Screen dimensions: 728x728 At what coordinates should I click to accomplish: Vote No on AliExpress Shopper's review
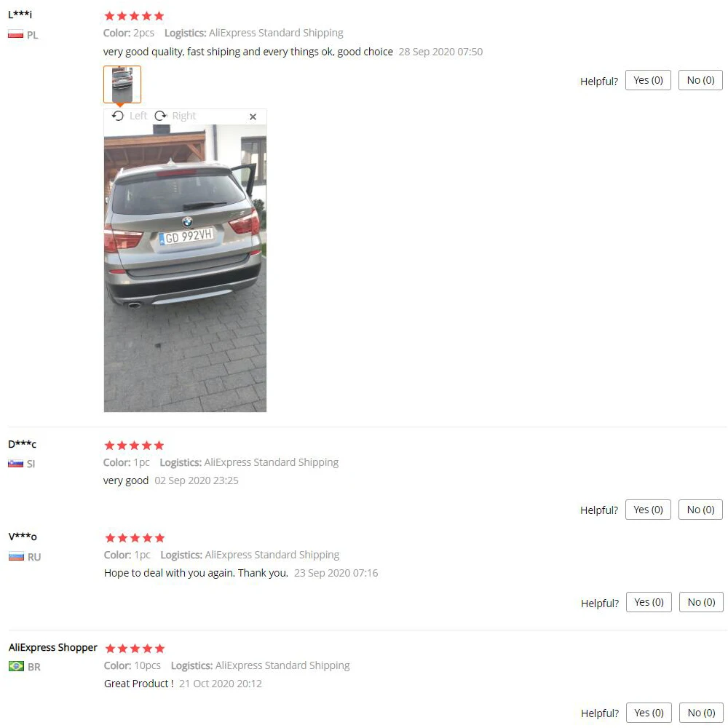pyautogui.click(x=701, y=713)
